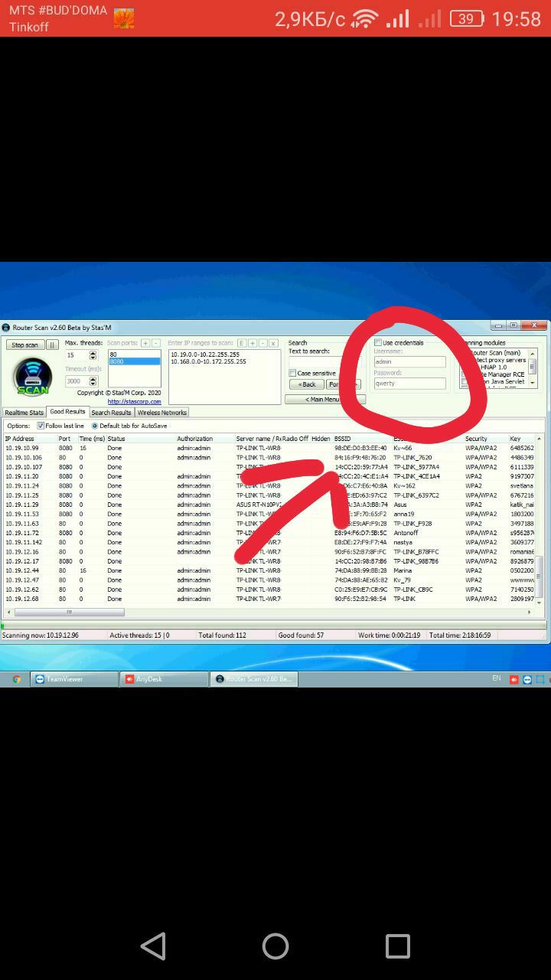Open the IP range editor E button
This screenshot has height=980, width=551.
242,343
